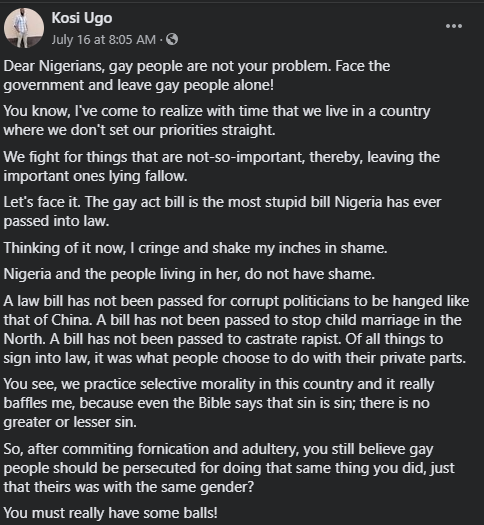
Task: Click the paragraph starting 'We fight for things'
Action: coord(222,166)
